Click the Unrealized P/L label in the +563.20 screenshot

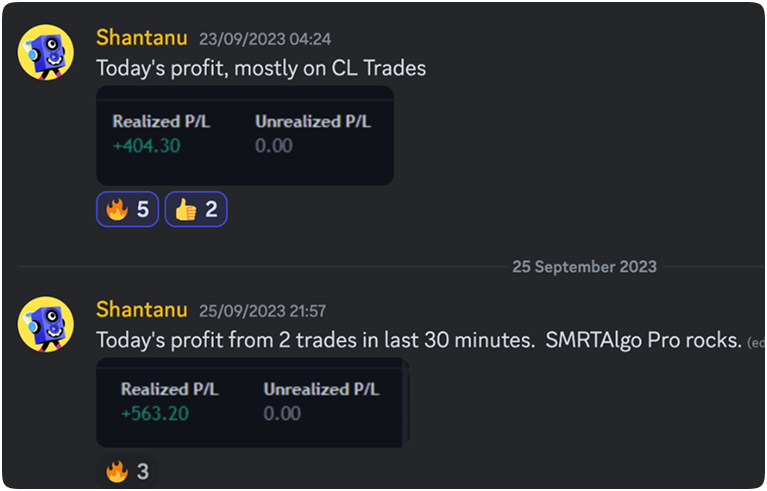(x=321, y=389)
